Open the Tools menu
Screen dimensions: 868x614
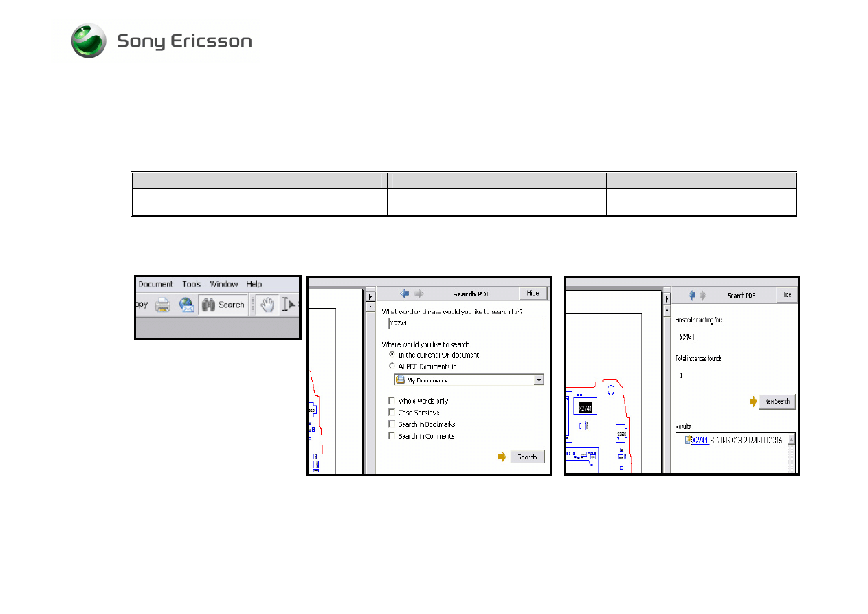click(x=192, y=284)
